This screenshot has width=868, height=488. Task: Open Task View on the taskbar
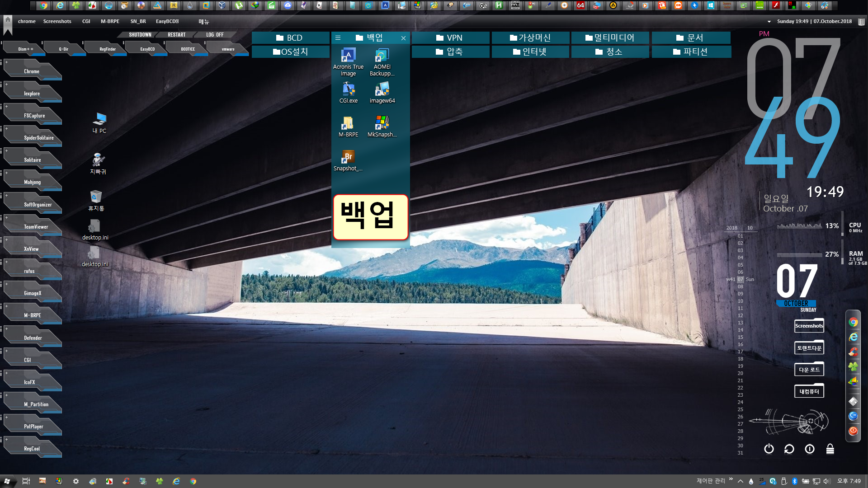point(26,481)
